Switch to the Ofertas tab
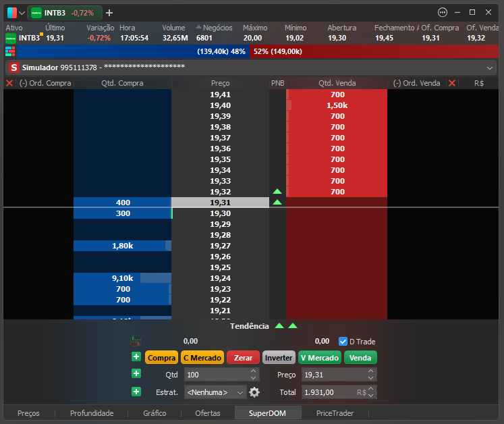The image size is (504, 424). [x=208, y=413]
